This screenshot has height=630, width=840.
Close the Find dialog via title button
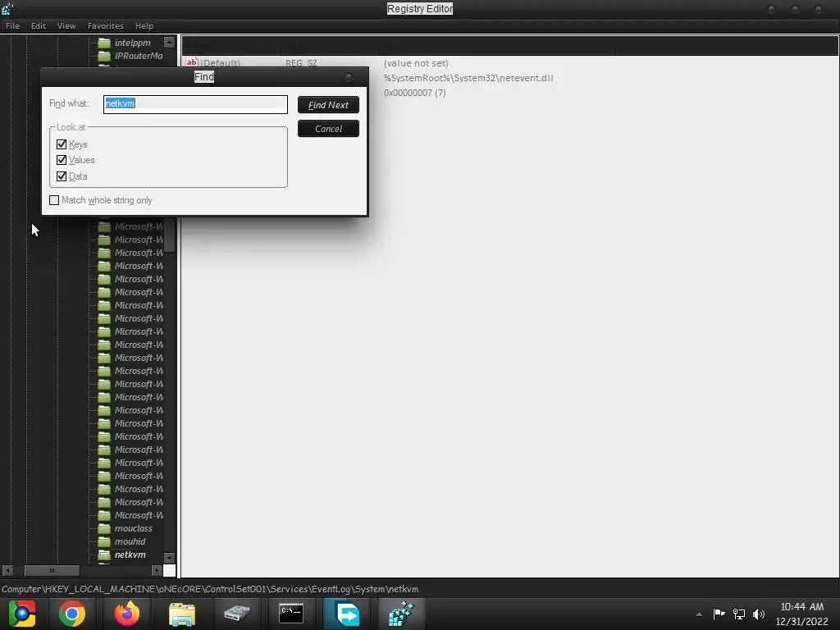[349, 77]
